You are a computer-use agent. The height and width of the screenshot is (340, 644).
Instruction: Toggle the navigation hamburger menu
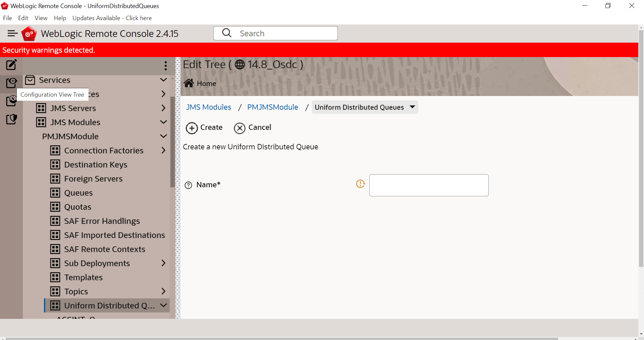click(x=12, y=33)
